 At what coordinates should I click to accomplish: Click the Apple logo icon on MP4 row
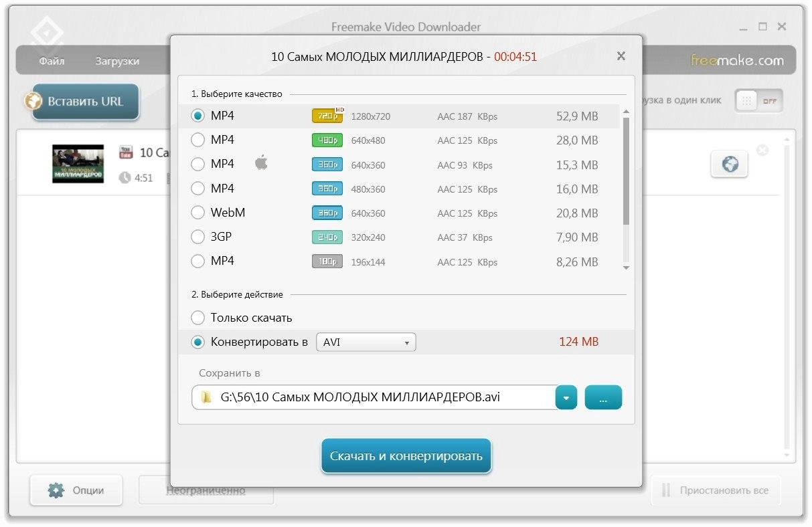coord(262,163)
